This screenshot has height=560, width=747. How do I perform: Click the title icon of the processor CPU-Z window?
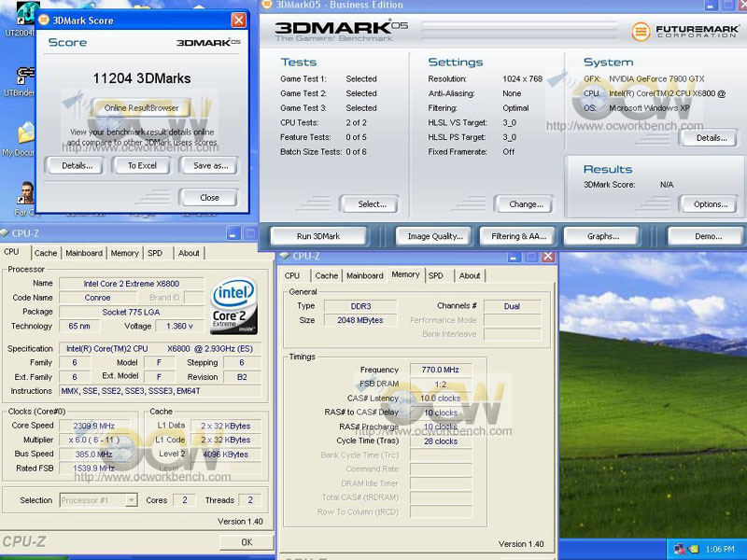pos(5,232)
